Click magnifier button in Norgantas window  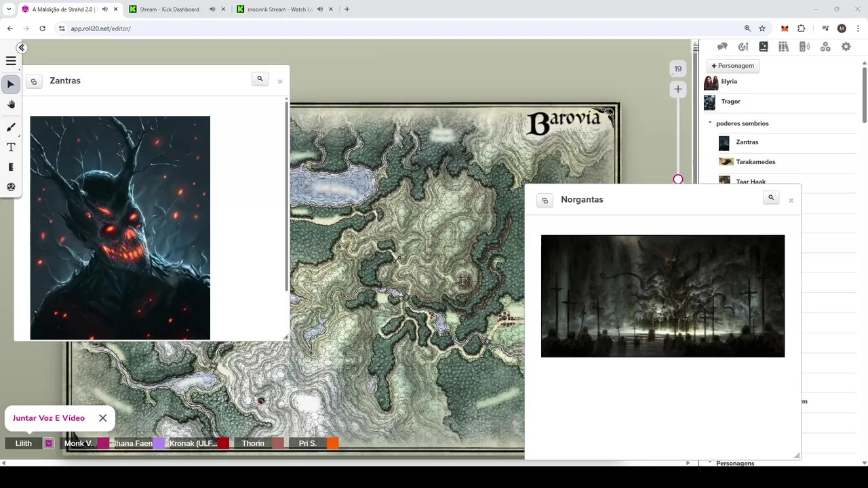[x=771, y=197]
